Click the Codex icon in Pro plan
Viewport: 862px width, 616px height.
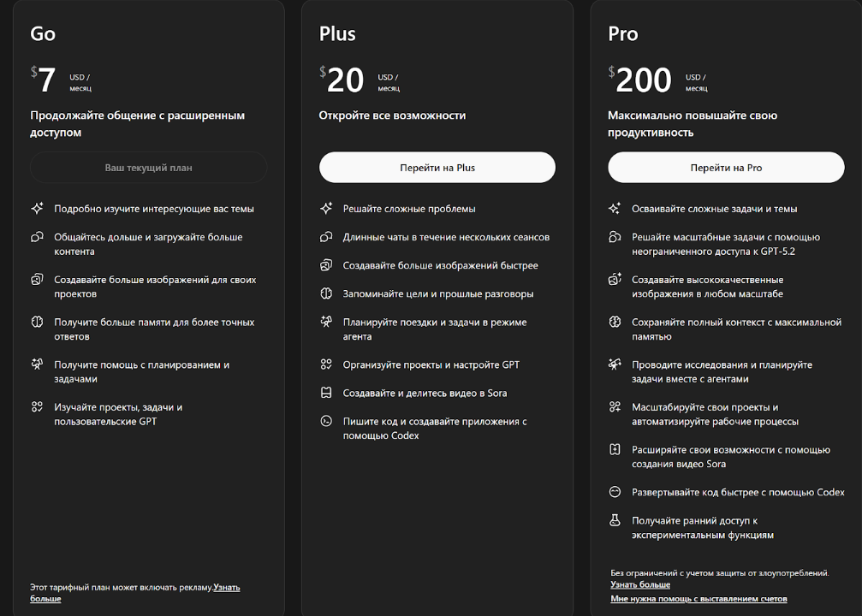615,492
